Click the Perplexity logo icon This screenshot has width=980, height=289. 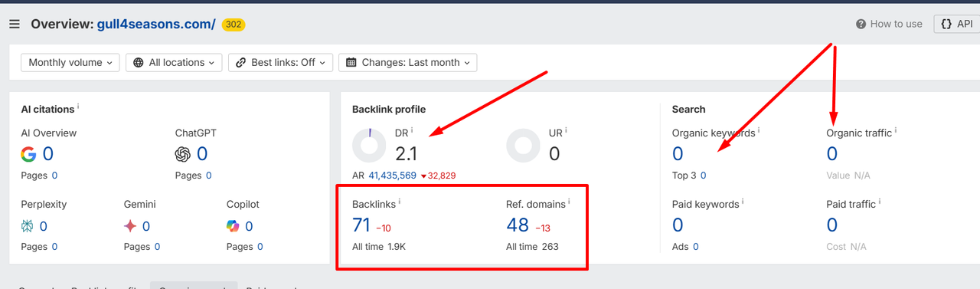coord(28,226)
